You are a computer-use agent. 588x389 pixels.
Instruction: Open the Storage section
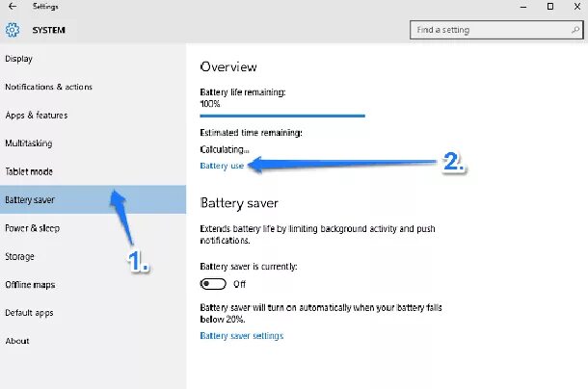point(93,256)
